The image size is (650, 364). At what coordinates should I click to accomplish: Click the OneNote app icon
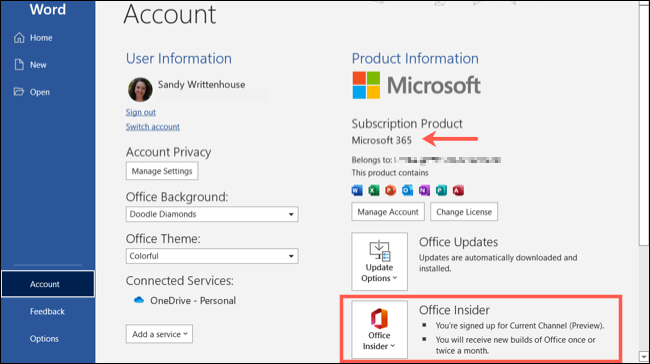pos(424,190)
